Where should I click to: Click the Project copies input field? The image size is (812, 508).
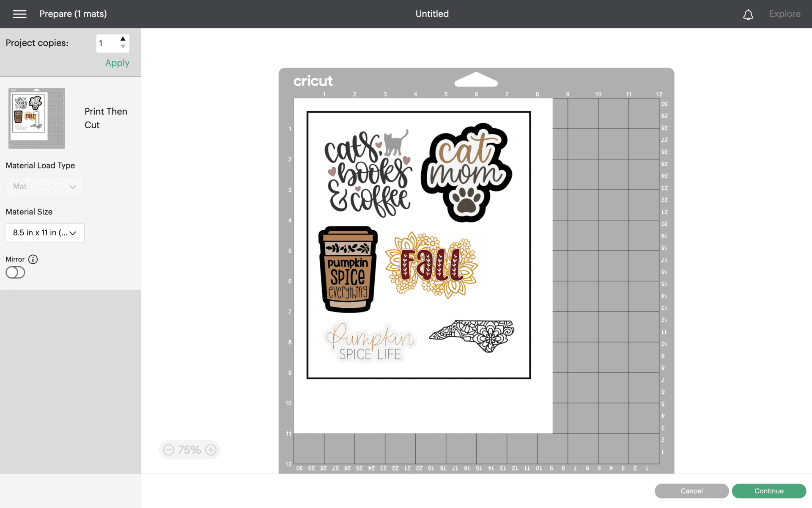click(x=105, y=43)
